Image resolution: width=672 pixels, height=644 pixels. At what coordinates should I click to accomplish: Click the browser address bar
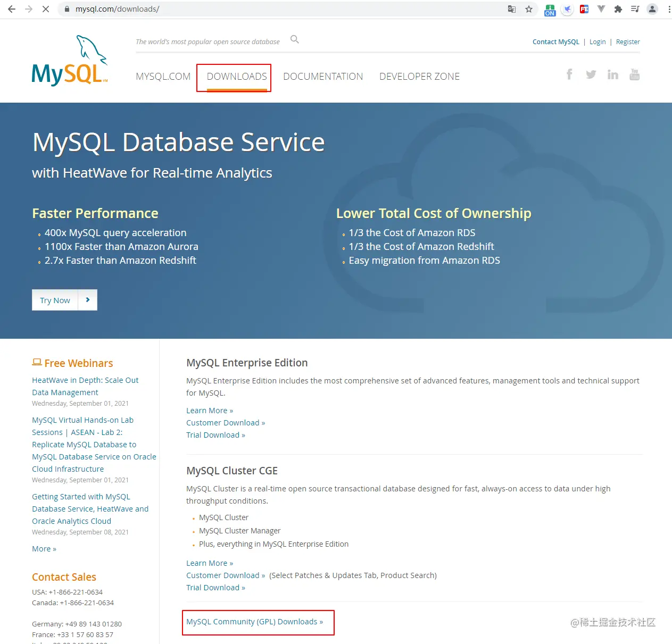click(213, 9)
